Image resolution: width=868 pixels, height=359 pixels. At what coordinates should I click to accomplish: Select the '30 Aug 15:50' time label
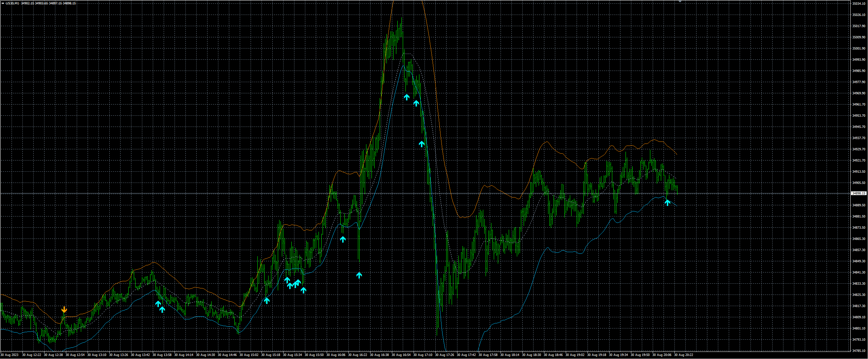(x=314, y=355)
